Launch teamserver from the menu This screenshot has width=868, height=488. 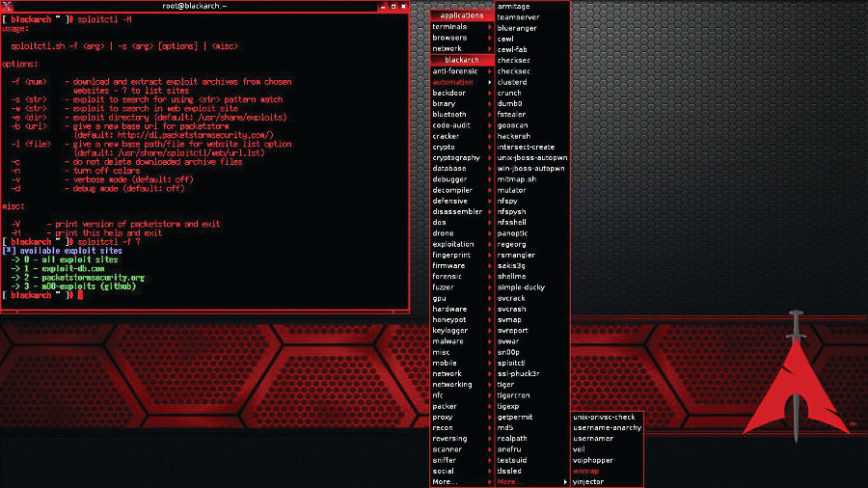click(x=518, y=17)
